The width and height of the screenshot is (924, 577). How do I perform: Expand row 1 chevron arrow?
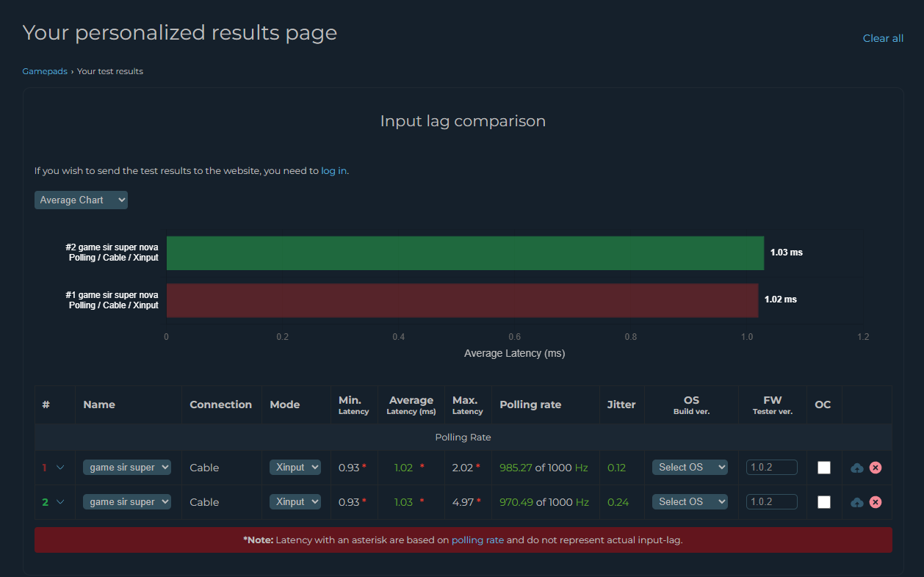click(x=60, y=468)
